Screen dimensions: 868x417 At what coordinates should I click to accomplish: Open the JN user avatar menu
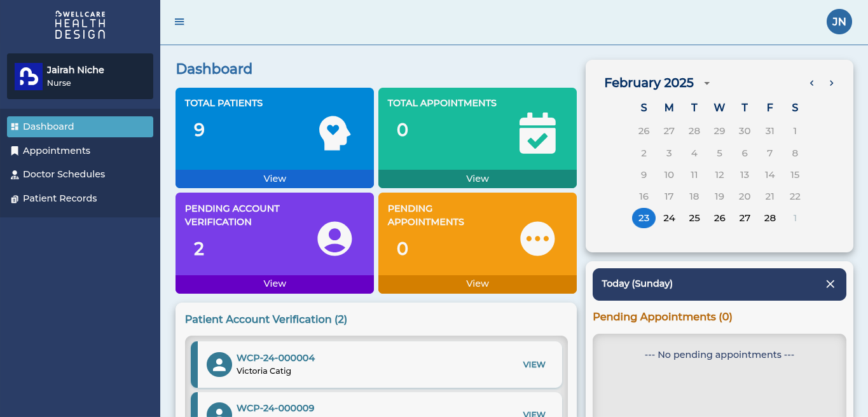tap(839, 22)
